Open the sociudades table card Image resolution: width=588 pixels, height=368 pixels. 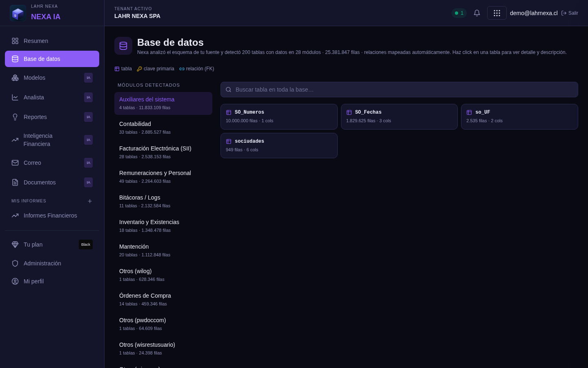tap(279, 146)
